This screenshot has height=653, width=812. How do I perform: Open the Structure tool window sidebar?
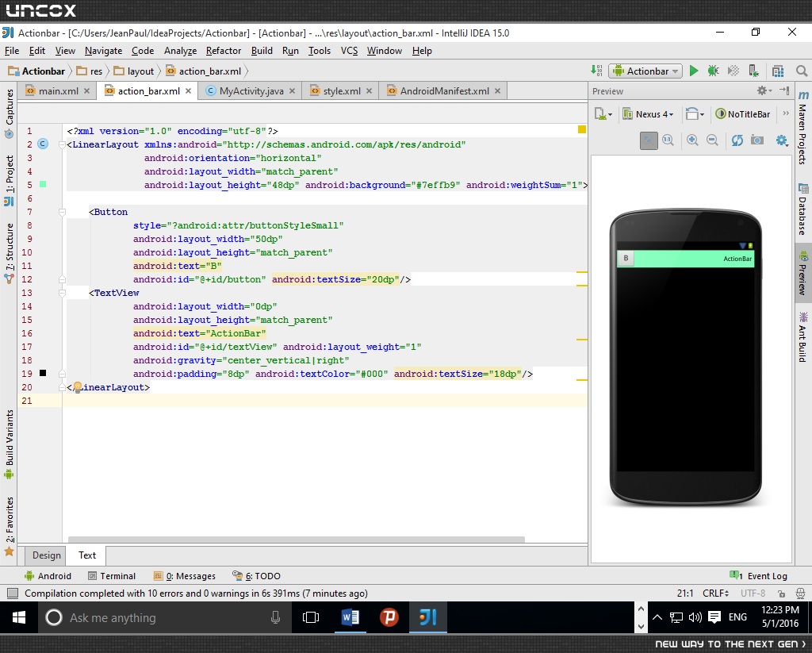coord(10,253)
